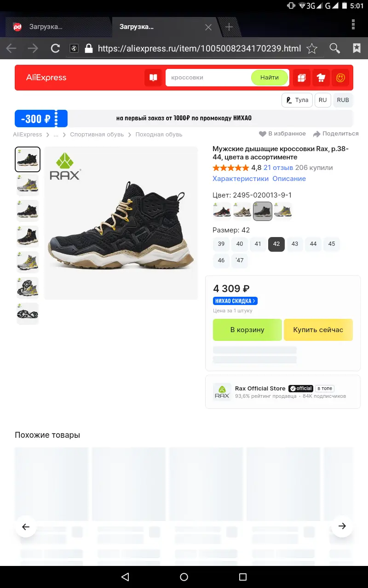Open the smiley profile icon in header

pyautogui.click(x=340, y=78)
